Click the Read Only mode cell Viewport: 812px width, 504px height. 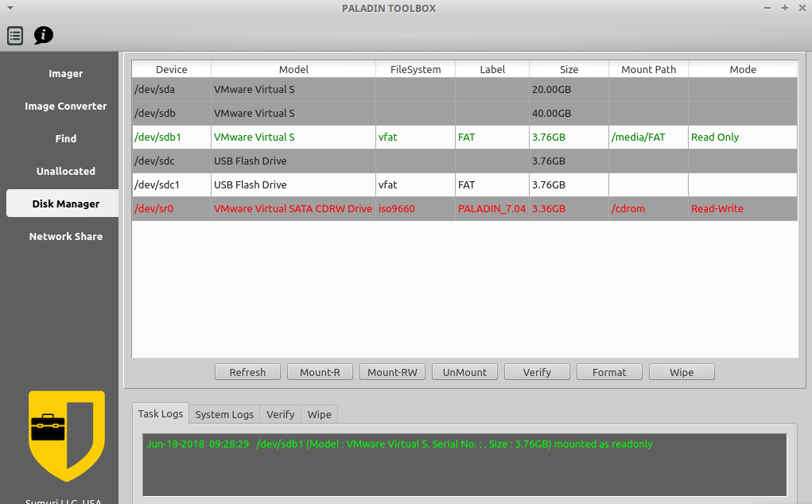click(x=743, y=137)
